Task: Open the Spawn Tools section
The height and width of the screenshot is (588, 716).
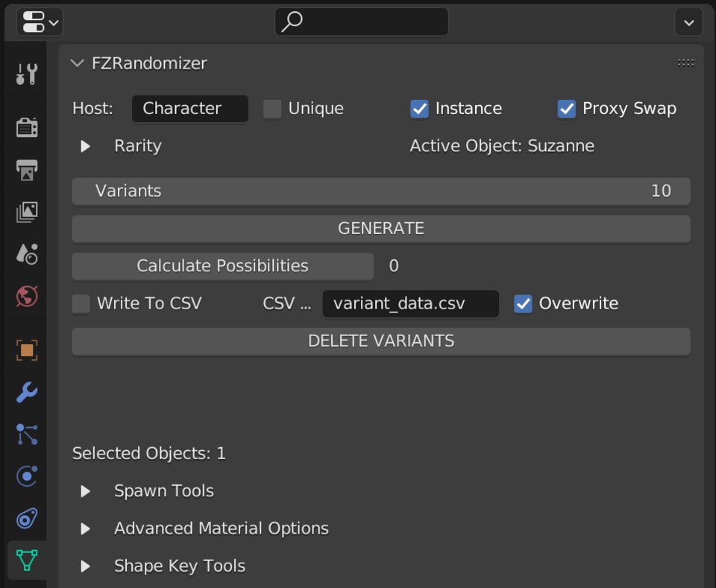Action: pyautogui.click(x=84, y=490)
